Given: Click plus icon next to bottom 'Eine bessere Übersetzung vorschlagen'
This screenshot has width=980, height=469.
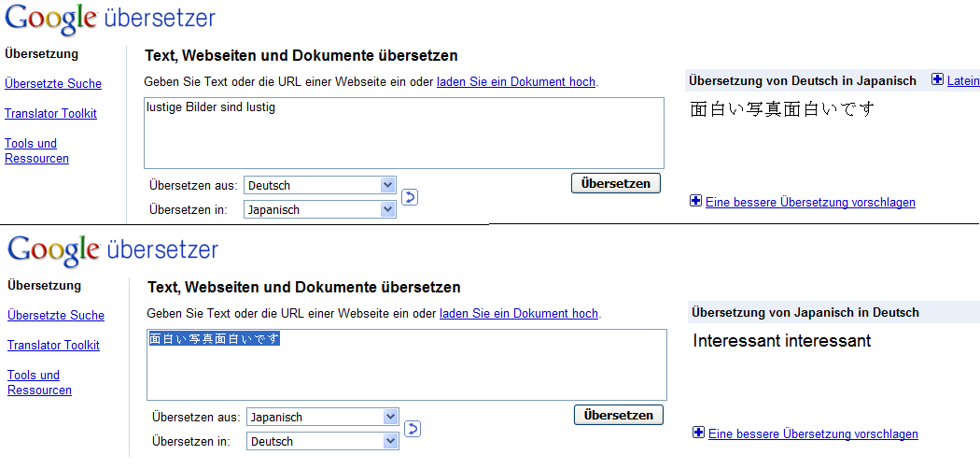Looking at the screenshot, I should [x=699, y=433].
